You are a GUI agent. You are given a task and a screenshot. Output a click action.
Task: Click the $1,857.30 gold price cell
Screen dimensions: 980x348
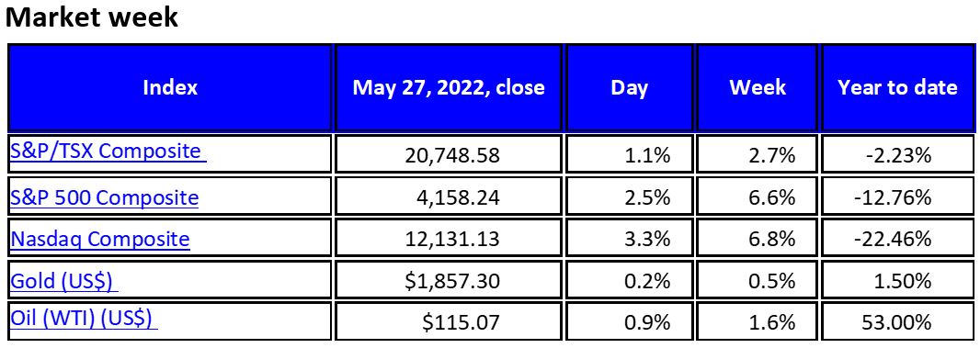(x=449, y=281)
